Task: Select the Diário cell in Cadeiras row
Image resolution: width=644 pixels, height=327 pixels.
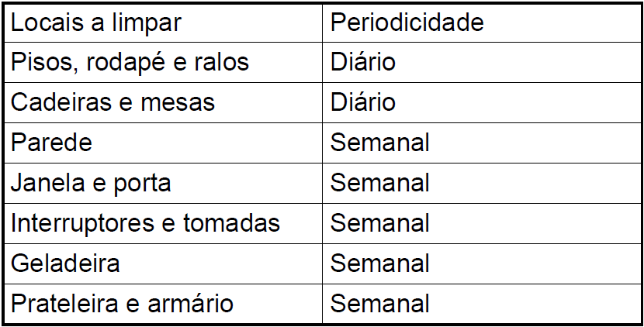Action: [x=363, y=102]
